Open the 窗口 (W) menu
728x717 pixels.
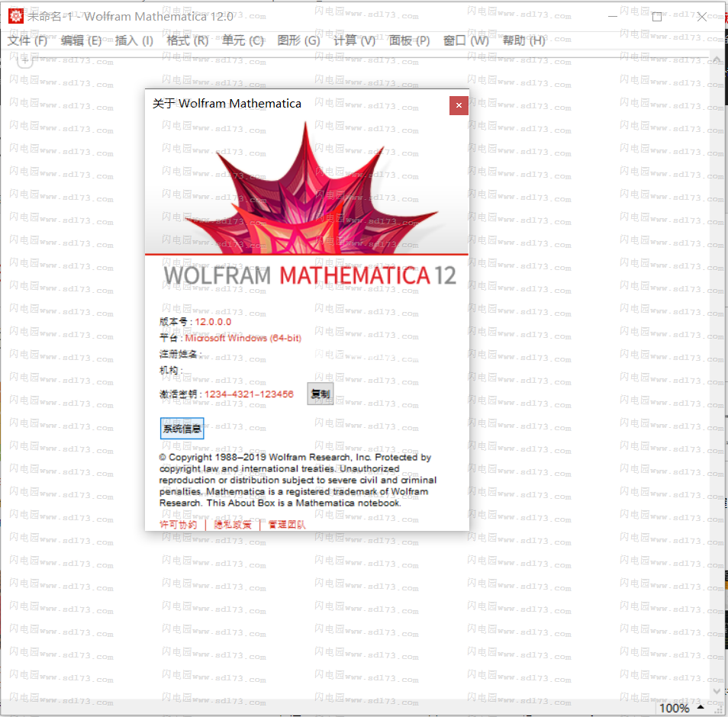pyautogui.click(x=465, y=41)
